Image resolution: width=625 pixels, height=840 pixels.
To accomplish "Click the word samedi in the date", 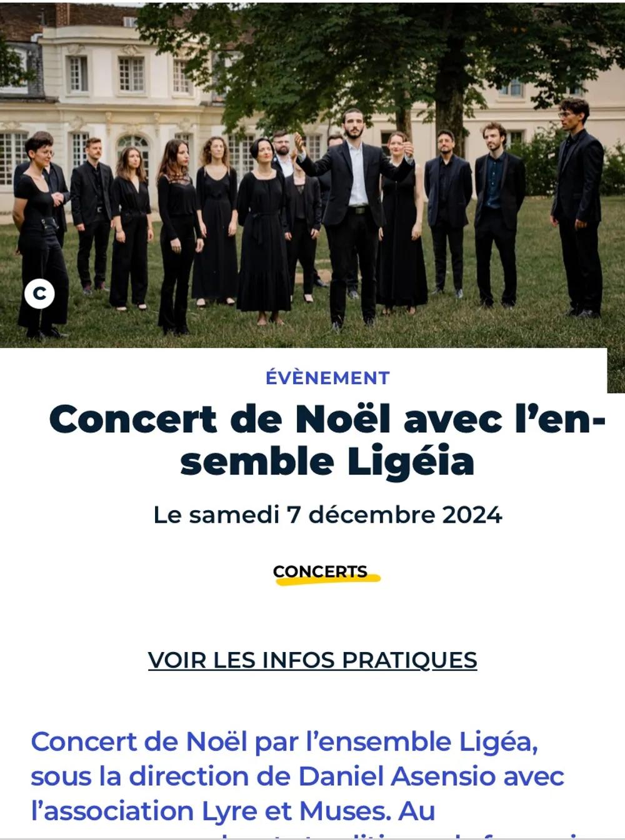I will (234, 515).
